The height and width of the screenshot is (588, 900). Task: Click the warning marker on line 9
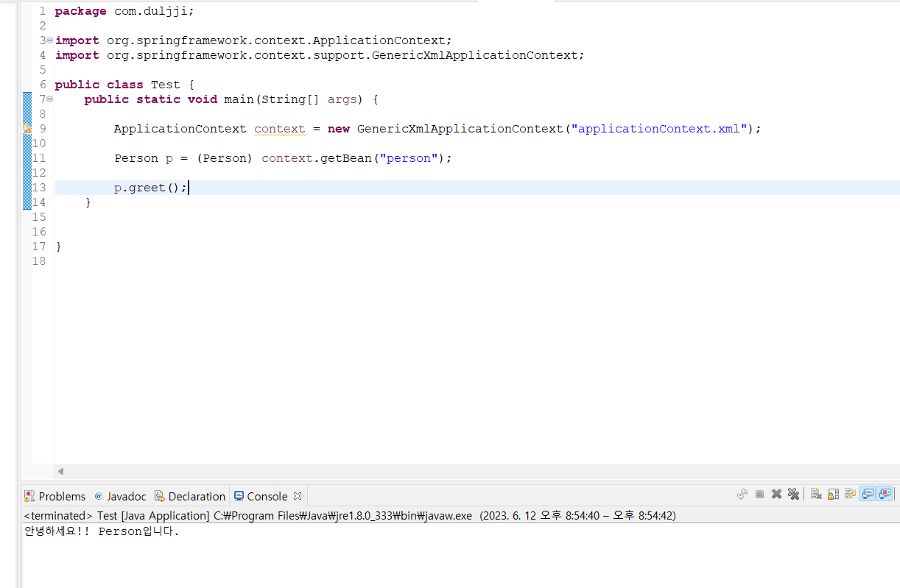tap(27, 129)
